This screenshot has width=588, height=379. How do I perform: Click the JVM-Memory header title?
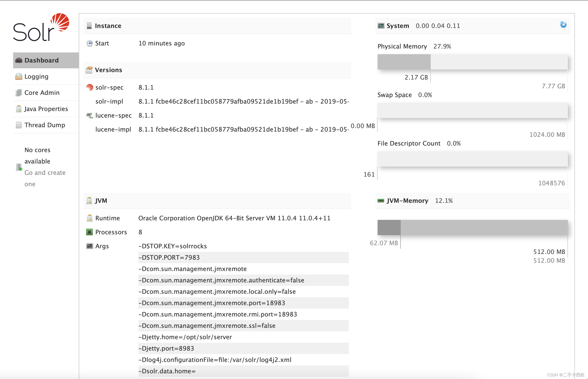(407, 201)
